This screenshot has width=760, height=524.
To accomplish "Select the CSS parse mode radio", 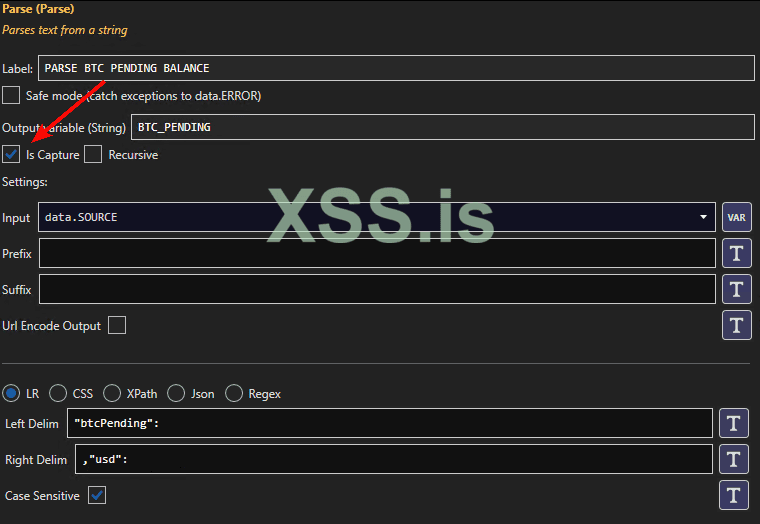I will coord(58,393).
